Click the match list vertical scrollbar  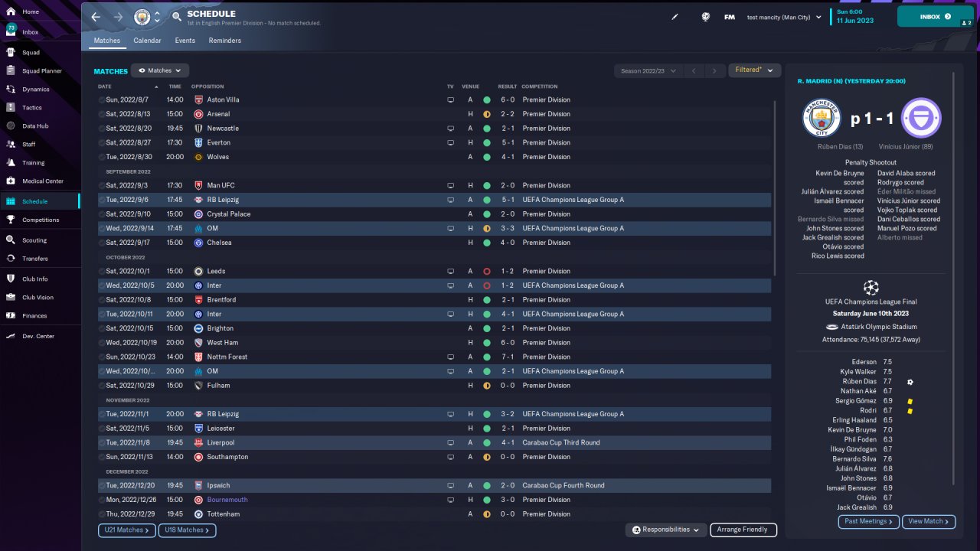click(776, 187)
